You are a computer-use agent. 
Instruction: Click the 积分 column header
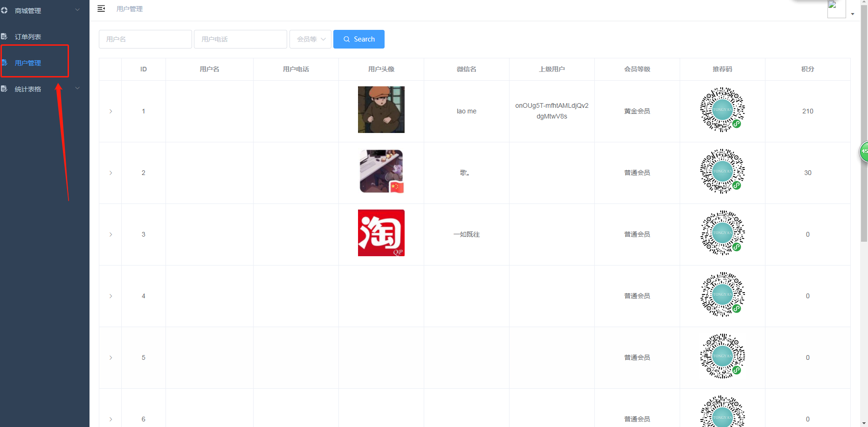(x=808, y=69)
